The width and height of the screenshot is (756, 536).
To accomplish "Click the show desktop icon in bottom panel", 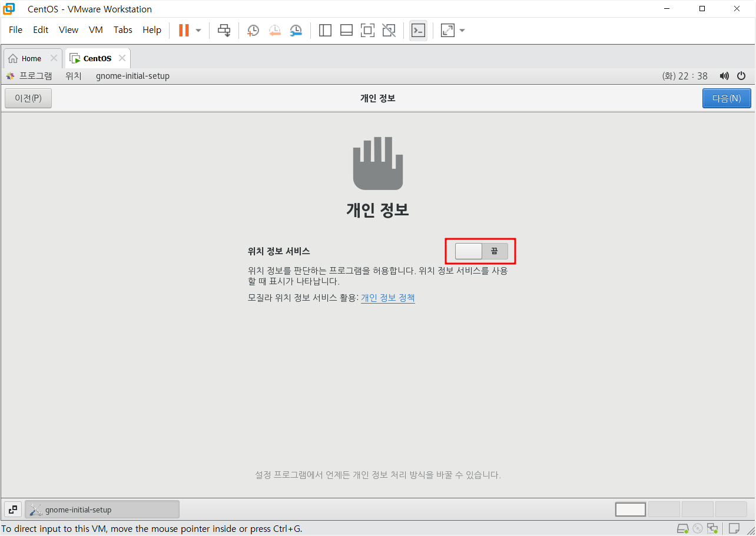I will tap(12, 510).
